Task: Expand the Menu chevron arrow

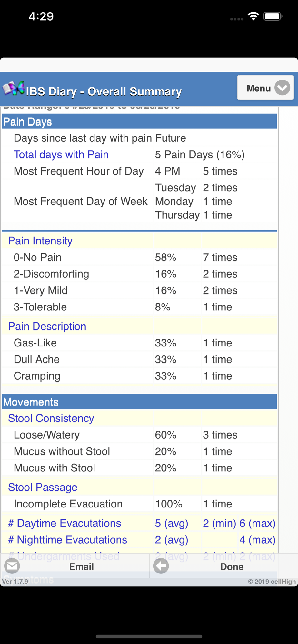Action: (x=282, y=88)
